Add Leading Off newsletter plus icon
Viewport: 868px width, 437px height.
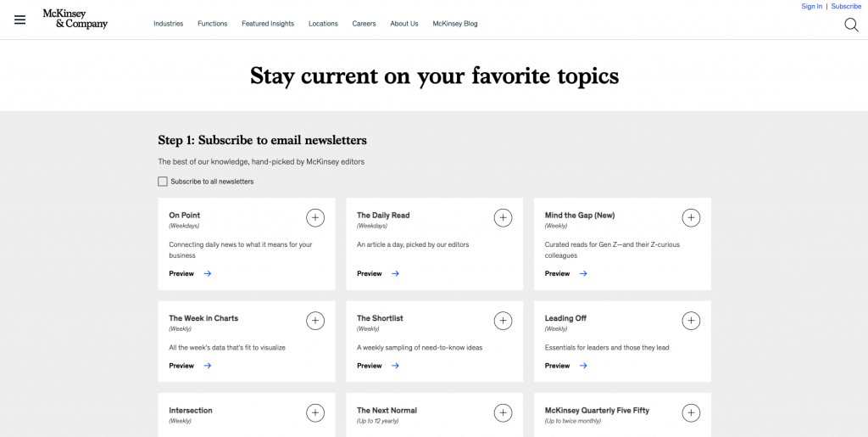click(x=692, y=321)
